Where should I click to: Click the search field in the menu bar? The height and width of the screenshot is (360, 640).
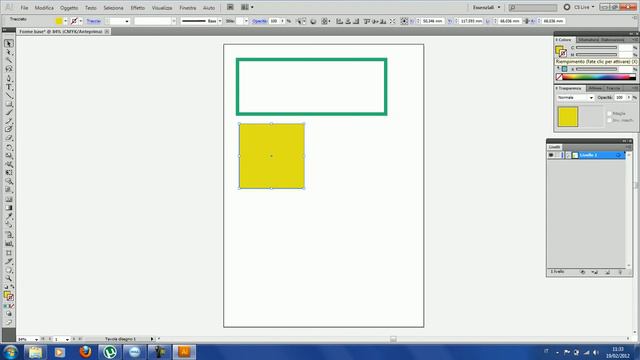(533, 7)
